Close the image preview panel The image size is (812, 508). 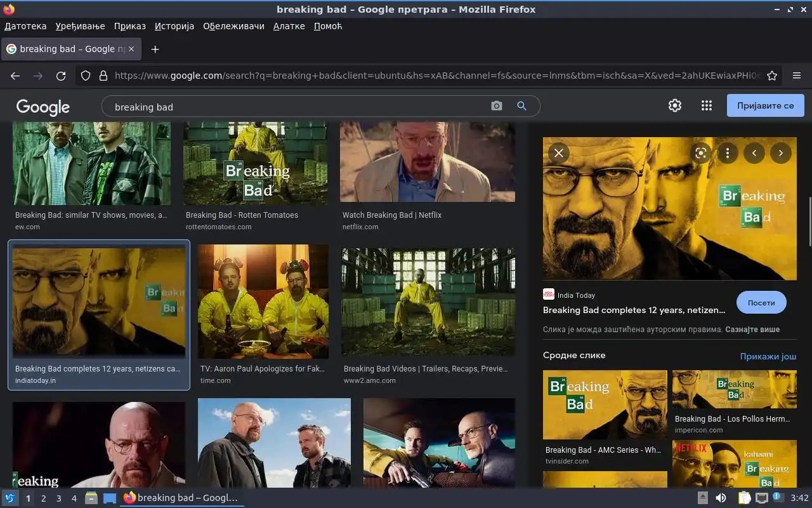[x=559, y=153]
